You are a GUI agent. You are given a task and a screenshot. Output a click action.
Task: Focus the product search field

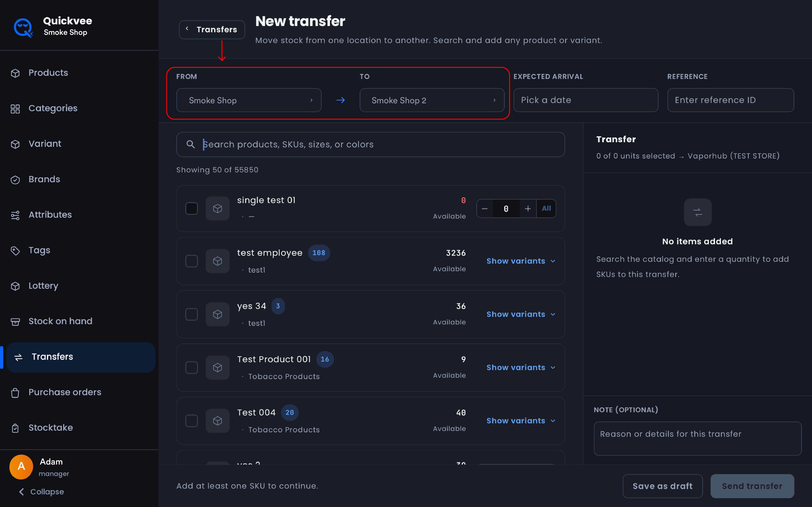[x=370, y=144]
